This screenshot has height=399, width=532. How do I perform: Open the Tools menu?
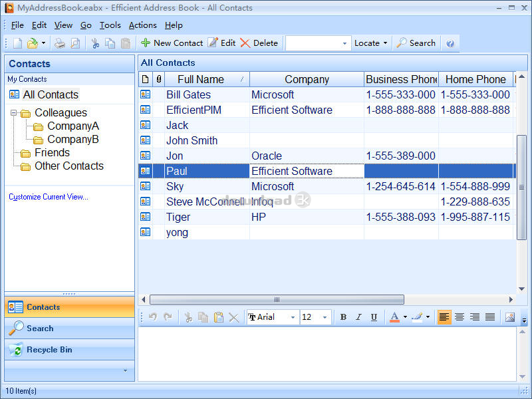(x=110, y=25)
